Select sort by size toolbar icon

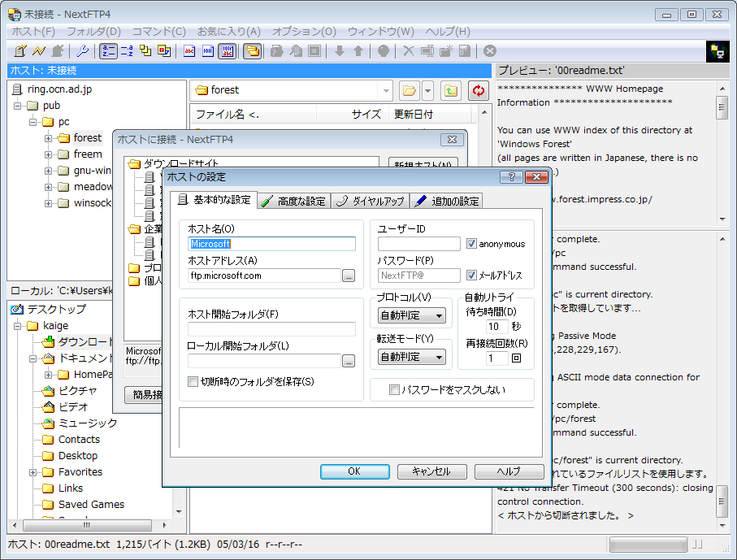pyautogui.click(x=145, y=50)
